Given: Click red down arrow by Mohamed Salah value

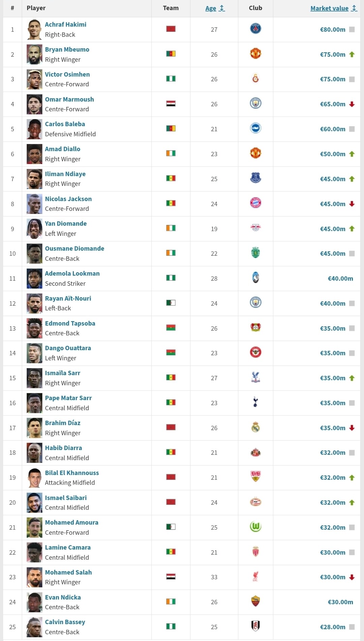Looking at the screenshot, I should (x=352, y=577).
